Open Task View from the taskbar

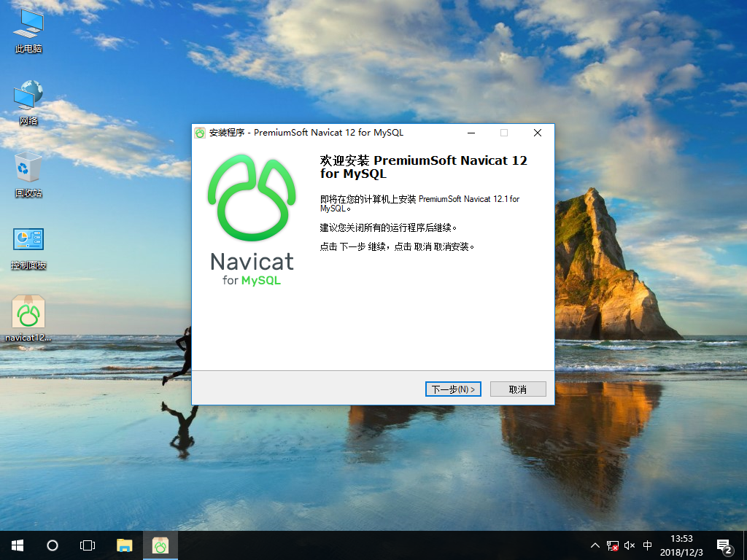coord(88,545)
